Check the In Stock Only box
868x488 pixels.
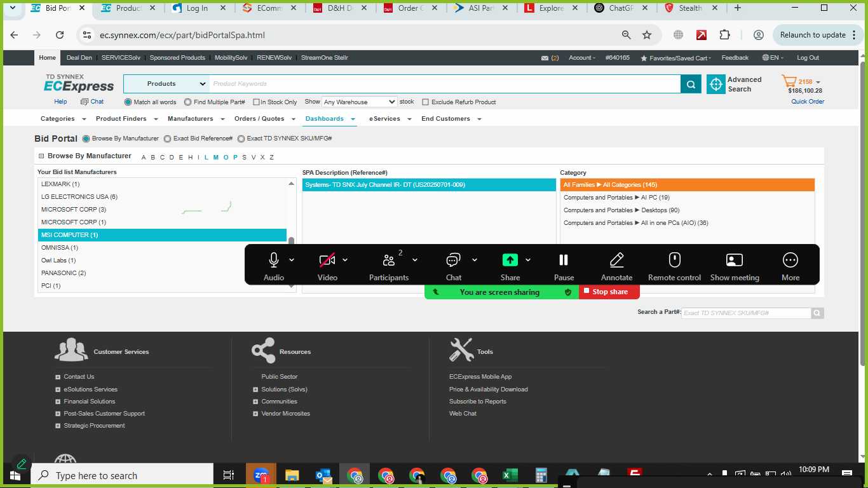pos(256,102)
